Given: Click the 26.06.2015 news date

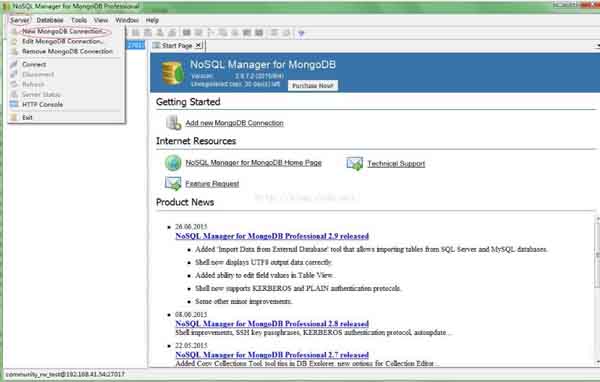Looking at the screenshot, I should (x=191, y=227).
